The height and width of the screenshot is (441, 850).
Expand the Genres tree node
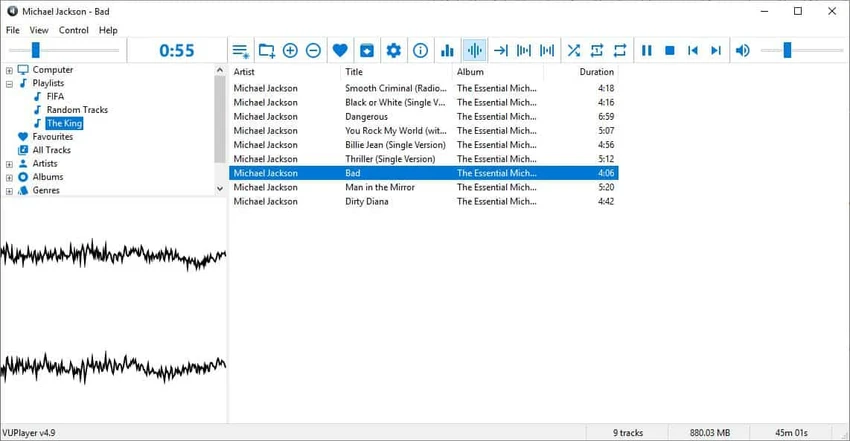[9, 191]
